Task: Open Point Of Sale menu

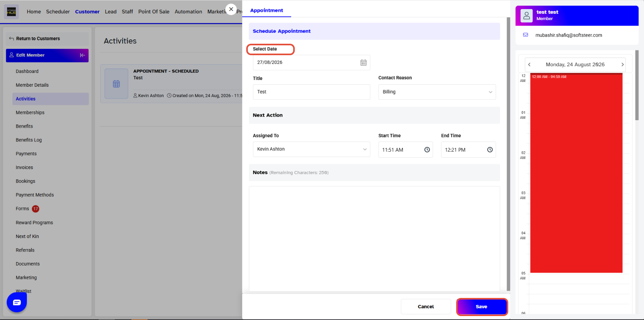Action: point(154,12)
